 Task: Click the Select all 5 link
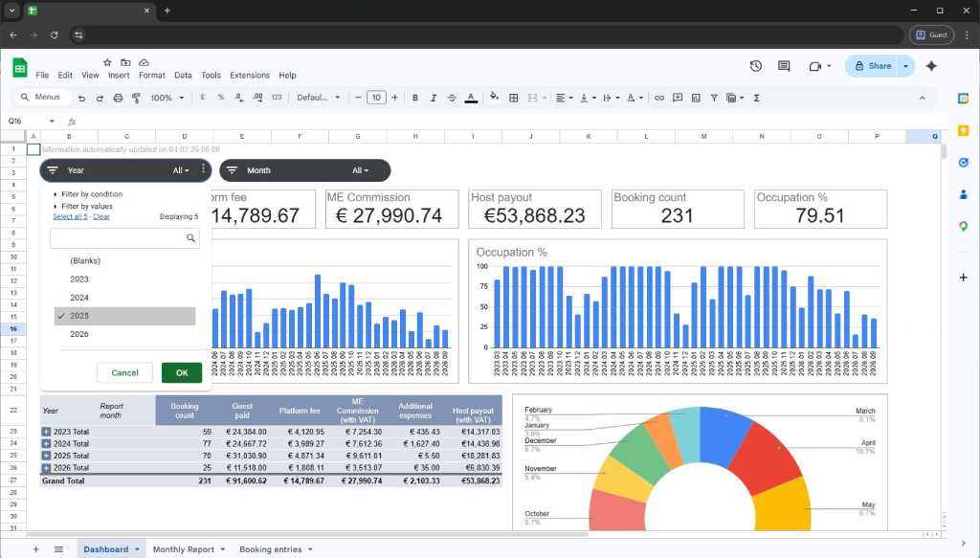[70, 217]
